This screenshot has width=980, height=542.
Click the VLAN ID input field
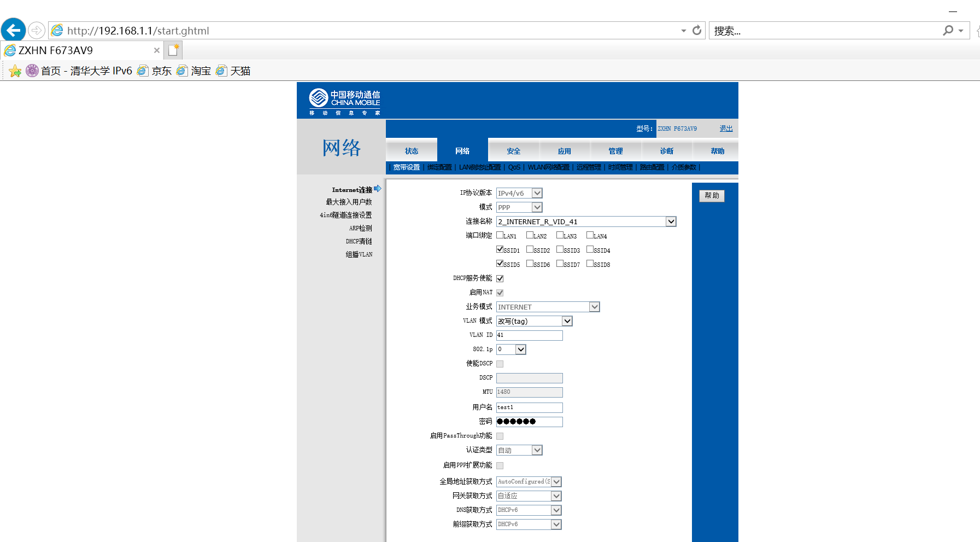[x=530, y=335]
